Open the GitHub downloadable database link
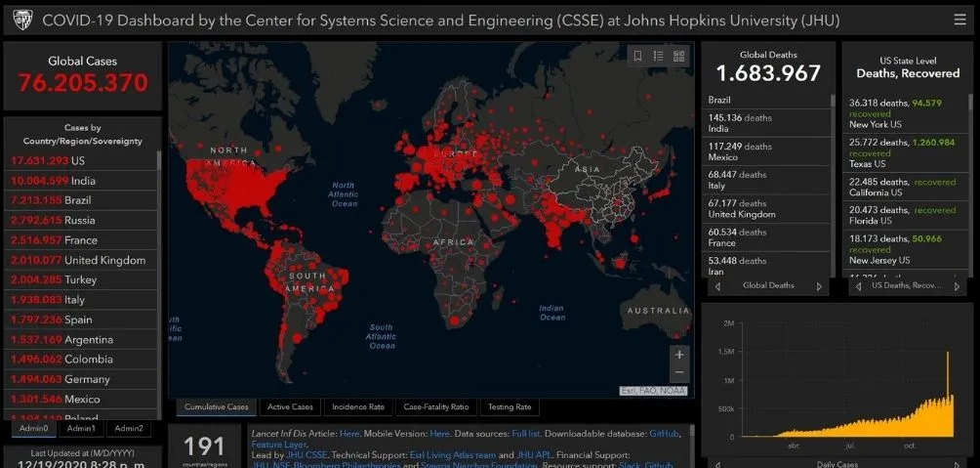Screen dimensions: 980x468 pos(664,433)
